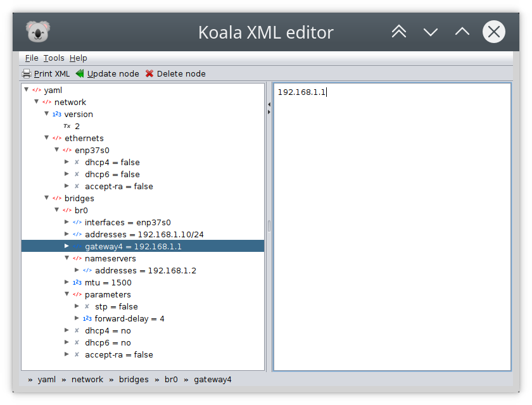This screenshot has width=532, height=405.
Task: Collapse the nameservers node
Action: click(67, 258)
